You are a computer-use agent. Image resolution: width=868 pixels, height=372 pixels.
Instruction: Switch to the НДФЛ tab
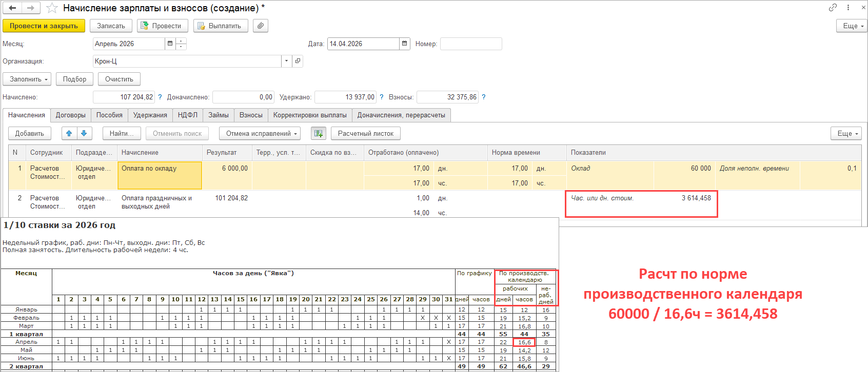187,115
